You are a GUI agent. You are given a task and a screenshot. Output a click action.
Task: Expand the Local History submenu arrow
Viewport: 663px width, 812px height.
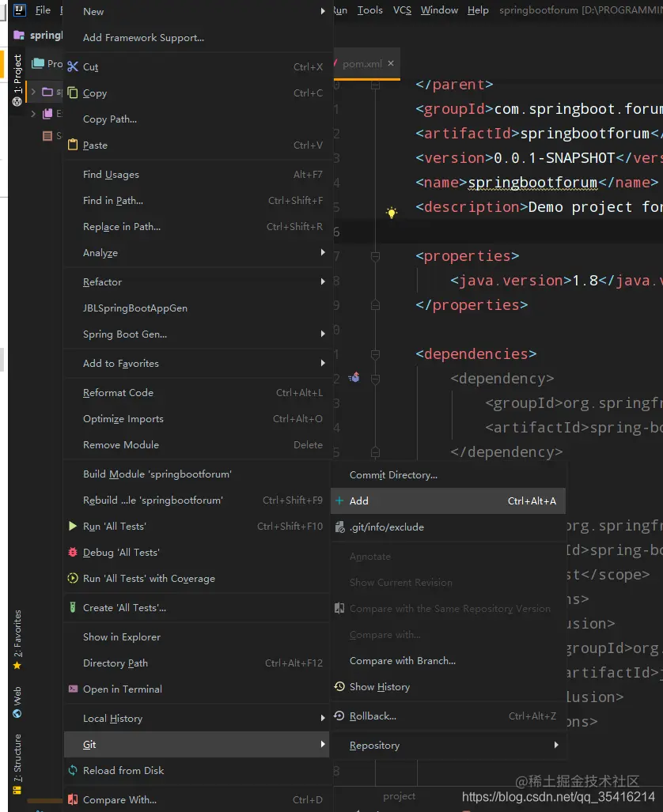(323, 718)
